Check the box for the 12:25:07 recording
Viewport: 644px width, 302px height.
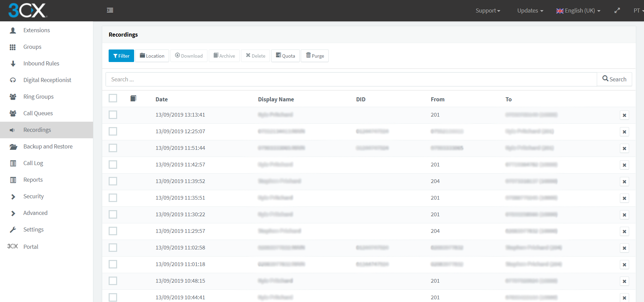coord(113,132)
